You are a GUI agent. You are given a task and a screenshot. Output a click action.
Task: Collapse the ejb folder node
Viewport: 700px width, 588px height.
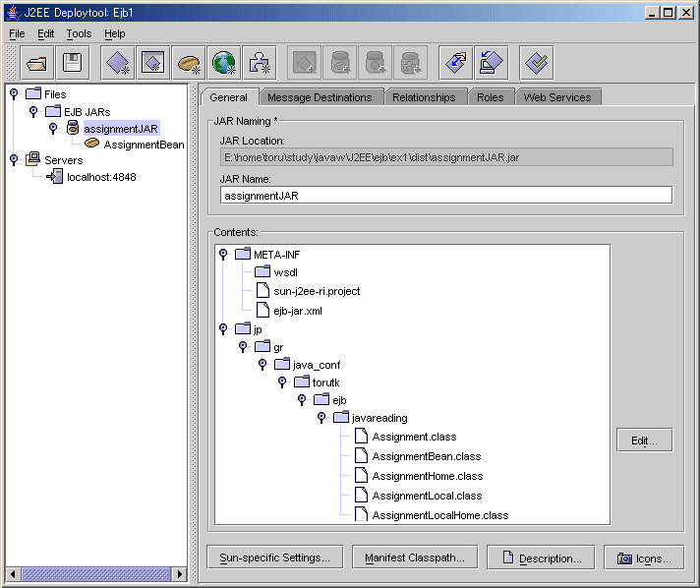302,399
